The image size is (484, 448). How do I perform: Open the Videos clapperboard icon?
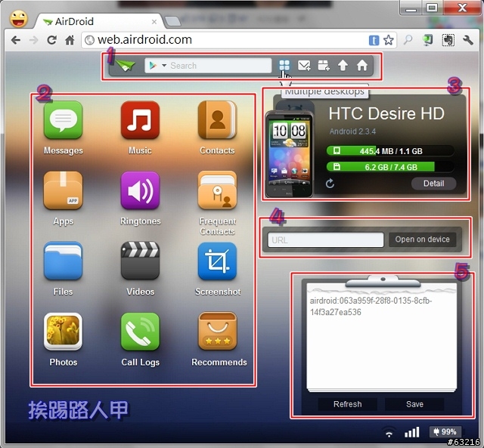tap(140, 261)
